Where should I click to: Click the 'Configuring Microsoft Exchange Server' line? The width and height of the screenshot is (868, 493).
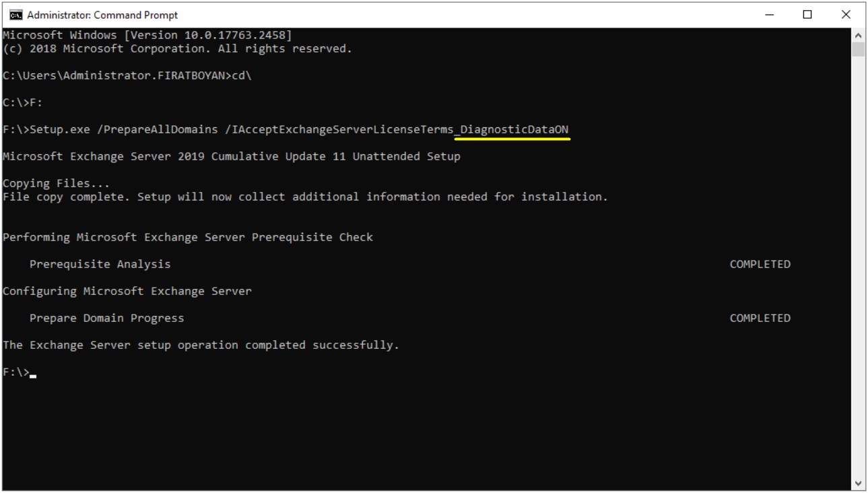[127, 291]
